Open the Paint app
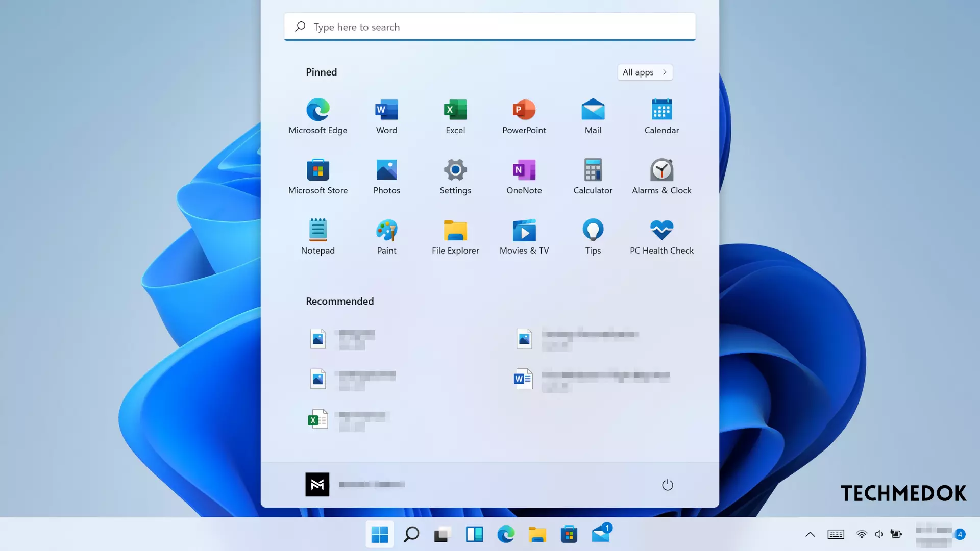This screenshot has height=551, width=980. 386,237
